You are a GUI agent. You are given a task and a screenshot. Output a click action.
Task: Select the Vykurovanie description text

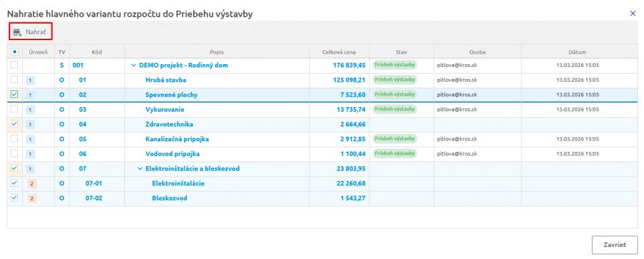[165, 109]
